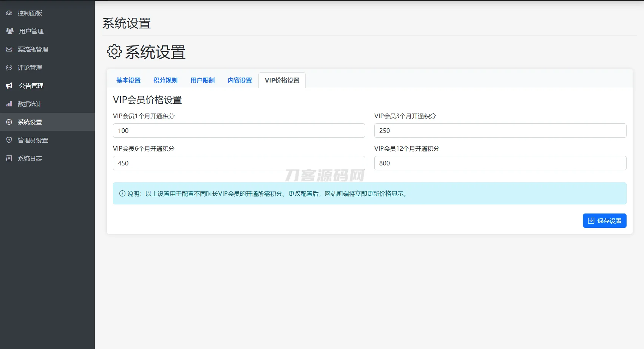Open the 积分规则 tab
The height and width of the screenshot is (349, 644).
coord(165,80)
